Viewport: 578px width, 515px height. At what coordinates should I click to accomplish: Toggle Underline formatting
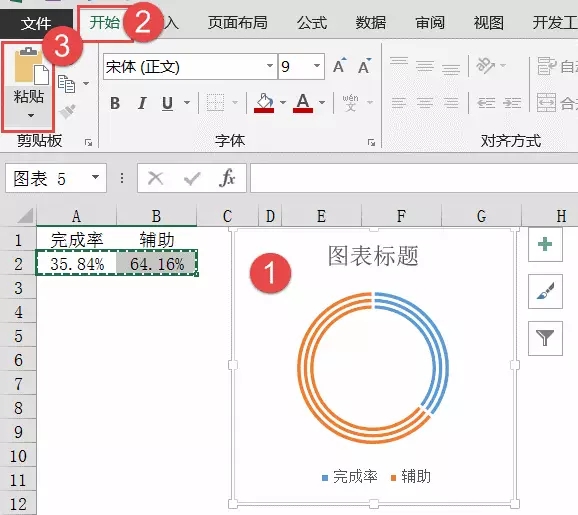tap(168, 103)
